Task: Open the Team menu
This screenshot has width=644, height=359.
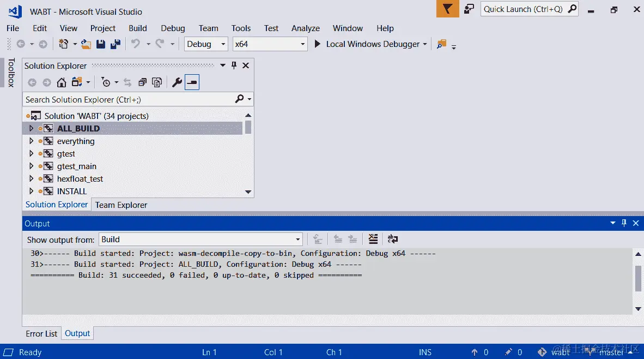Action: pyautogui.click(x=208, y=28)
